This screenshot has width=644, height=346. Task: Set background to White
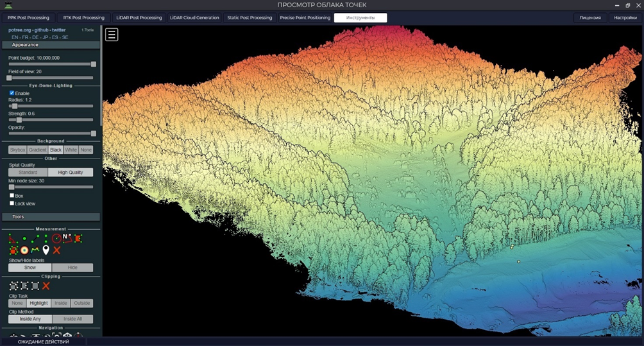pyautogui.click(x=71, y=150)
